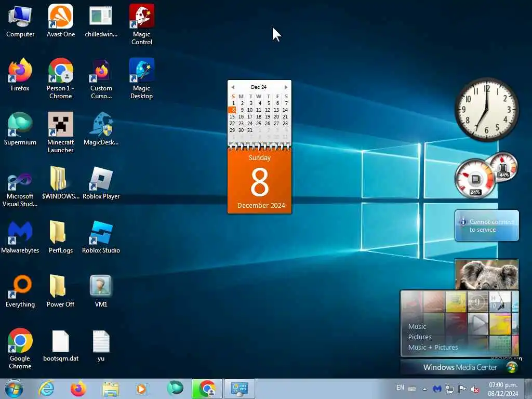This screenshot has width=532, height=399.
Task: Open the Everything search shortcut
Action: pos(20,291)
